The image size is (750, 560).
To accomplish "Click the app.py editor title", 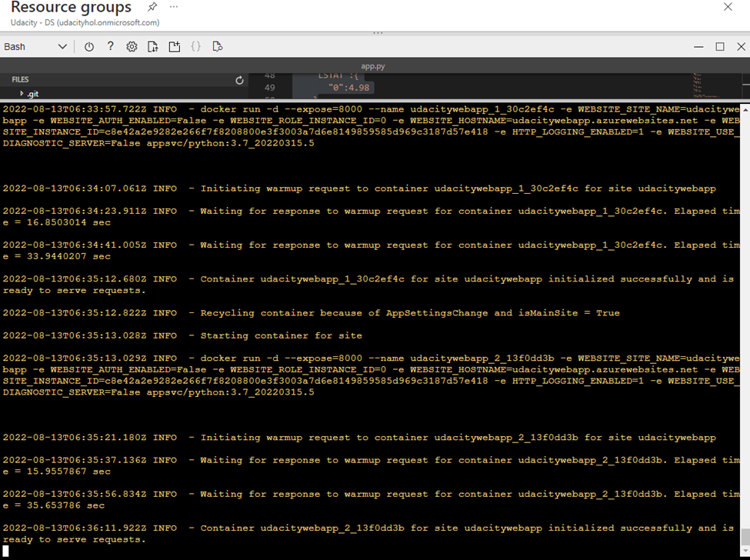I will coord(373,66).
